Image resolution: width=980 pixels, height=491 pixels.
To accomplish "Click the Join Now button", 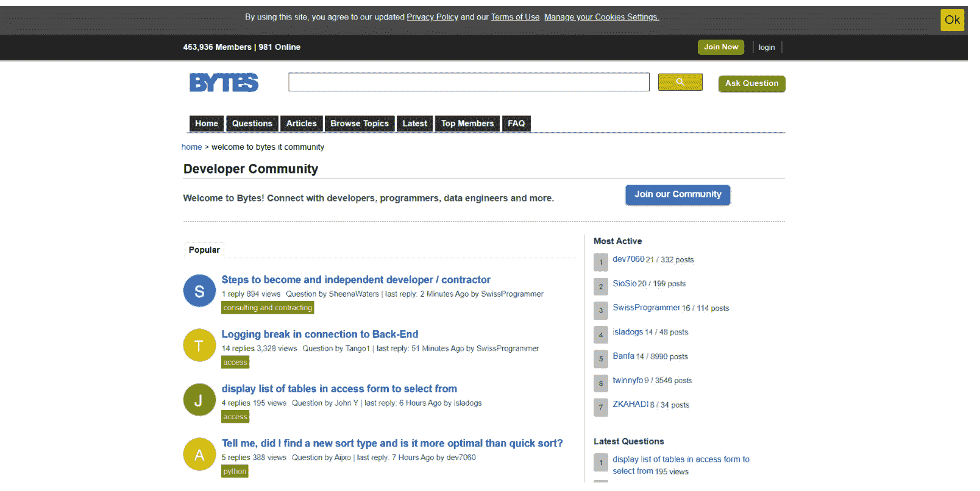I will [x=720, y=47].
